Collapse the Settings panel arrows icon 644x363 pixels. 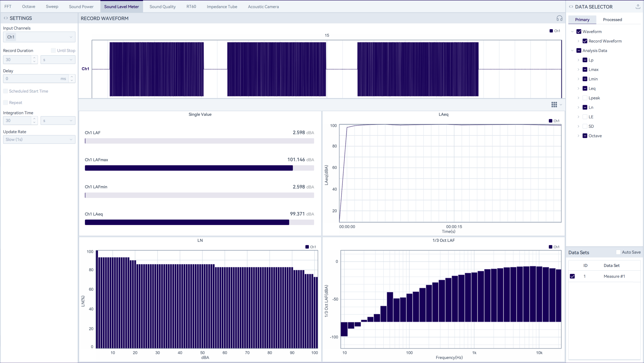pos(6,18)
